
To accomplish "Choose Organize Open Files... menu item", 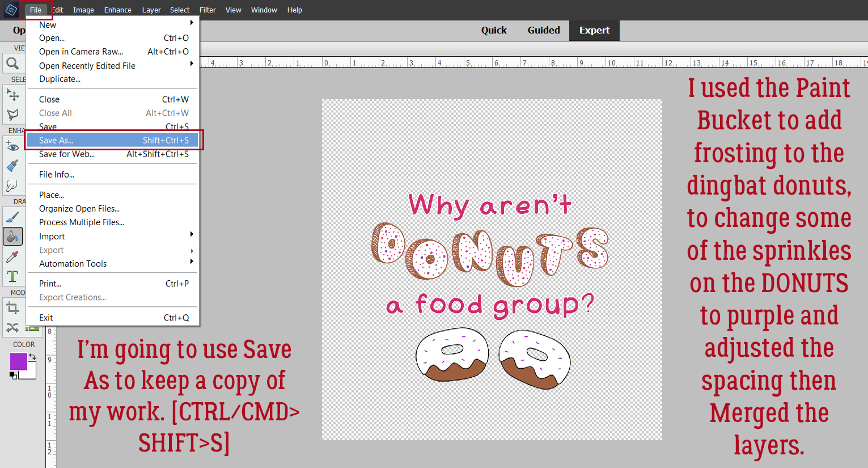I will [x=112, y=208].
